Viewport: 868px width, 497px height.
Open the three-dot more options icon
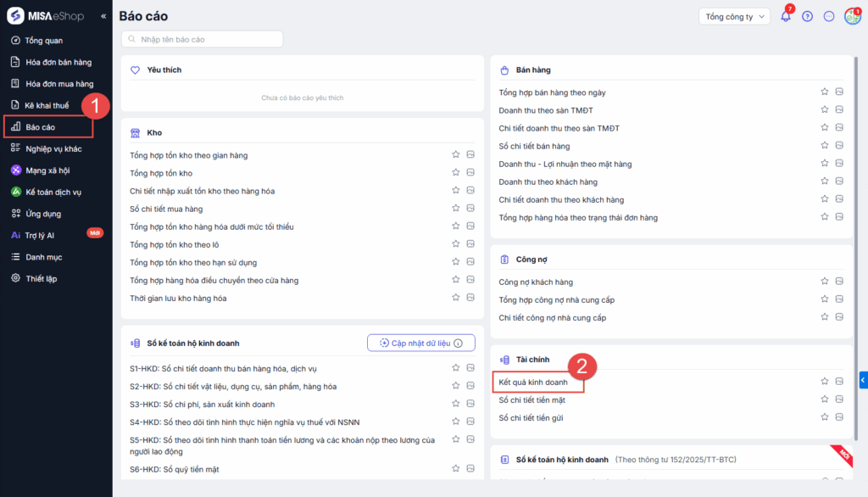(x=829, y=16)
